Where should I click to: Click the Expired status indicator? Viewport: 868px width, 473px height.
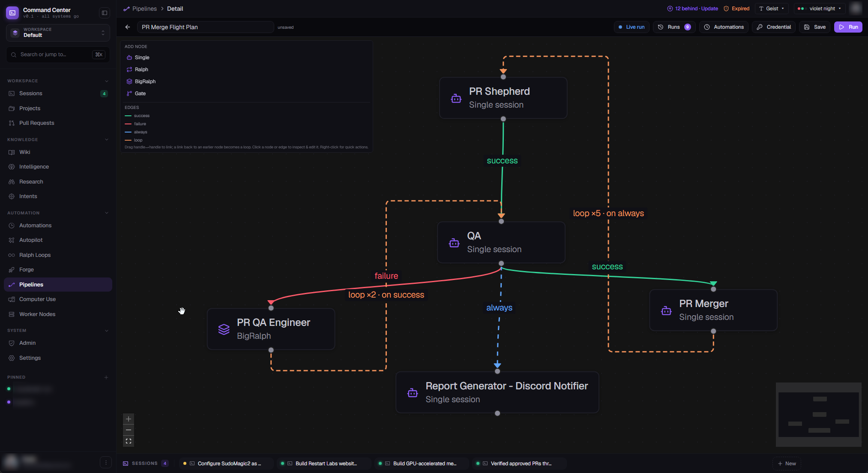736,9
